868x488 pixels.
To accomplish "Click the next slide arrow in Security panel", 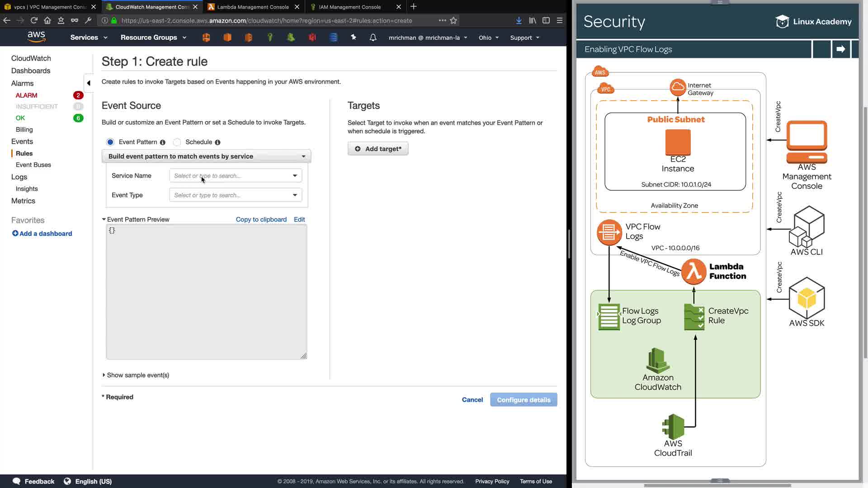I will click(840, 49).
